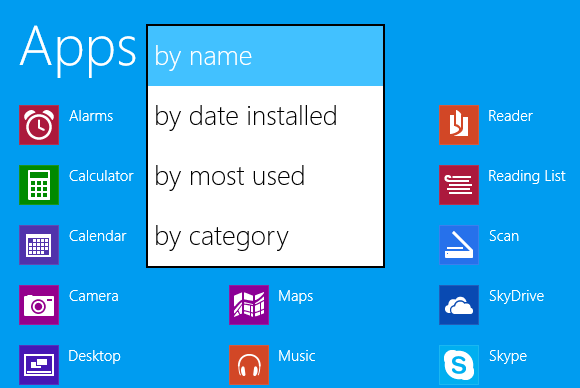Screen dimensions: 580x388
Task: Launch the Scan app icon
Action: click(x=459, y=245)
